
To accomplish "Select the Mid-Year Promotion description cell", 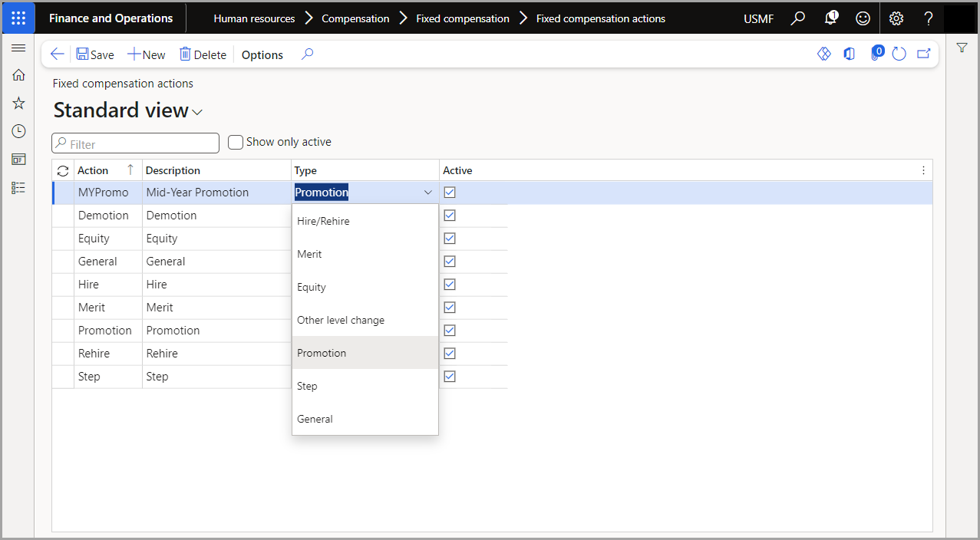I will pos(217,193).
